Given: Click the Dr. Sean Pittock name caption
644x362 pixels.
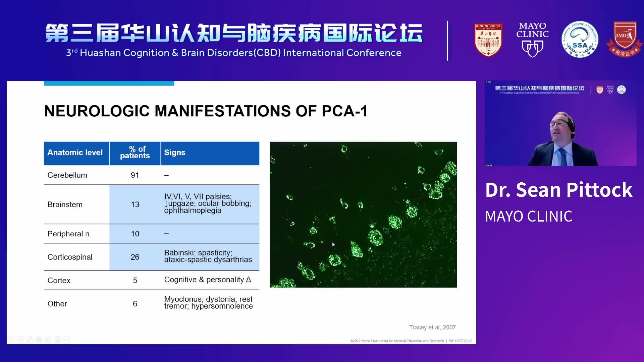Looking at the screenshot, I should pos(558,190).
